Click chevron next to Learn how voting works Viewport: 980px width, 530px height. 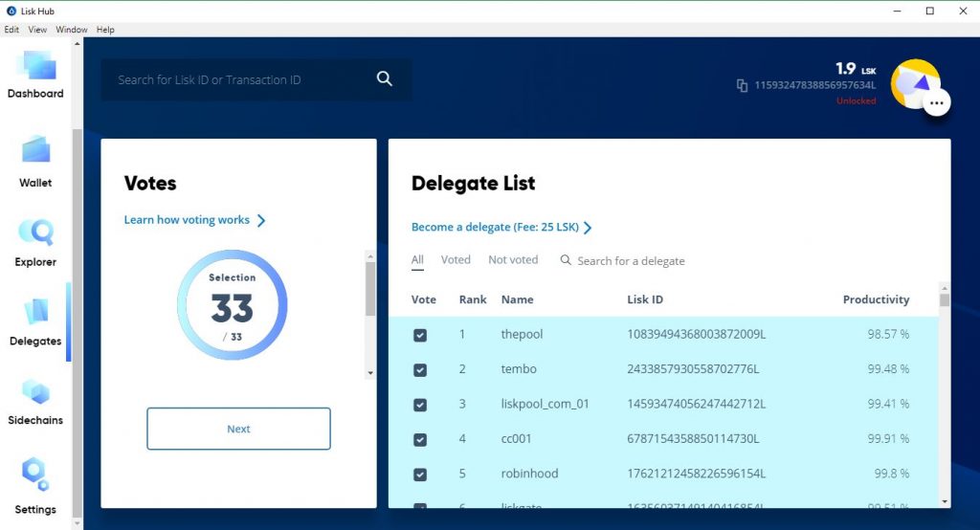point(261,221)
